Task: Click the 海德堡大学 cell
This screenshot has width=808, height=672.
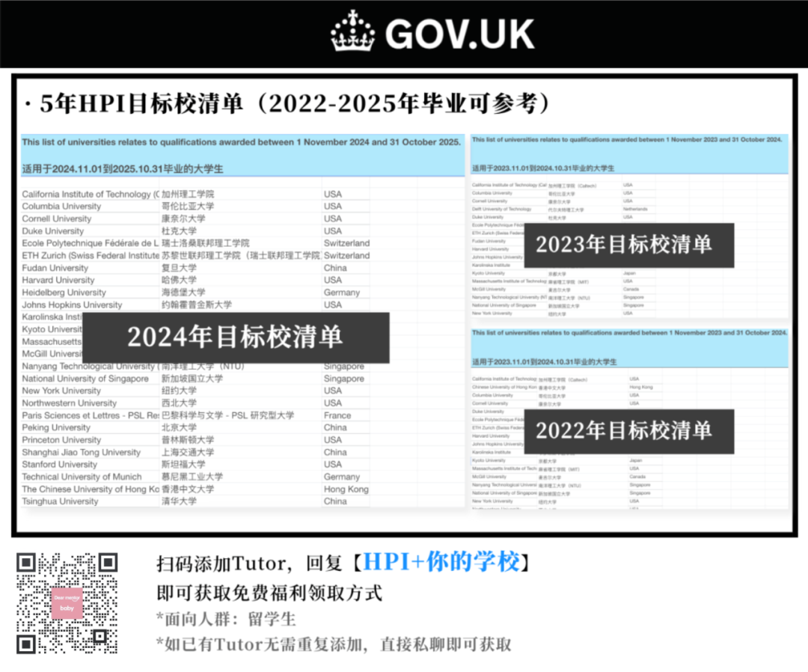Action: (183, 292)
